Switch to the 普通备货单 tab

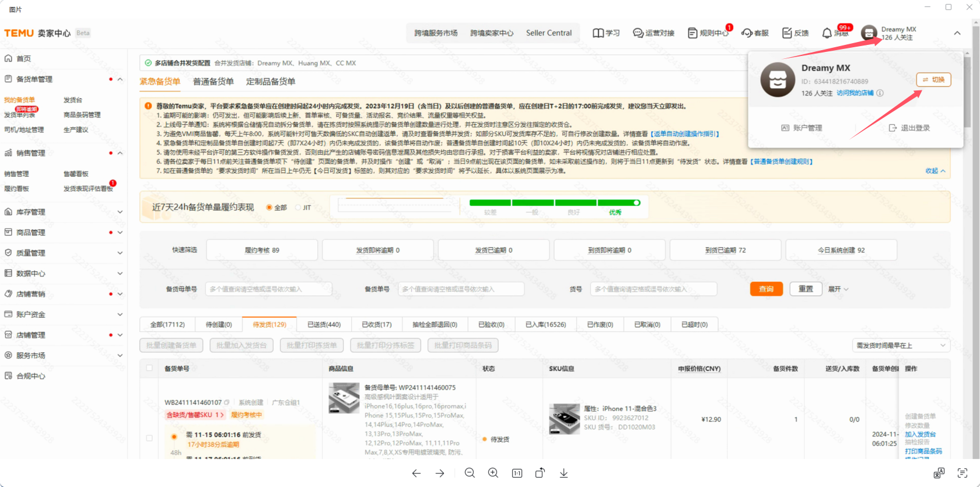tap(213, 82)
